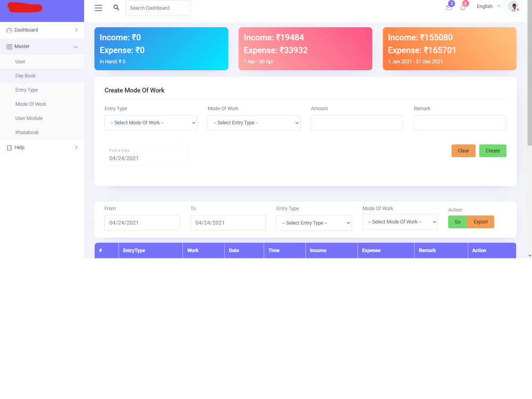
Task: Open the user profile avatar
Action: [x=514, y=6]
